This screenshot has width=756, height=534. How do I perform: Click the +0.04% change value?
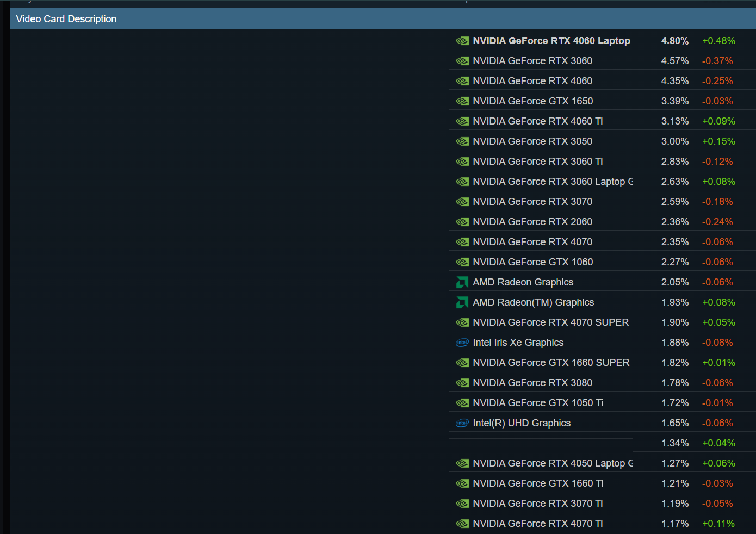coord(718,443)
